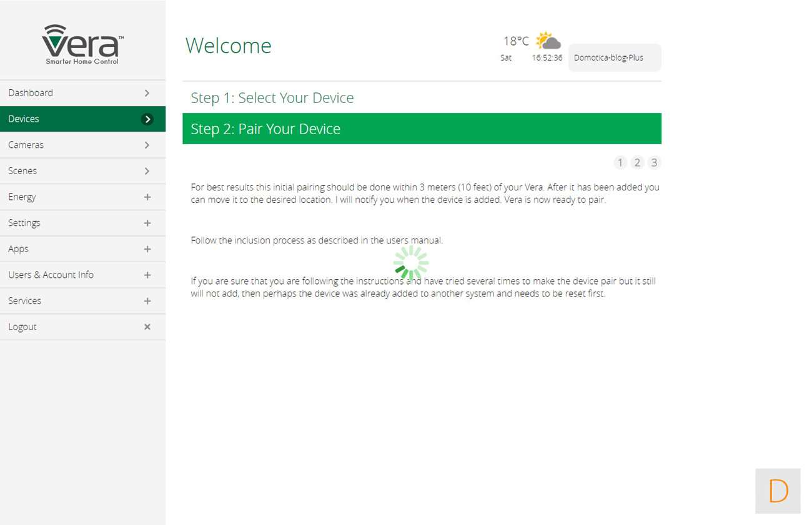Click the Vera logo
This screenshot has height=525, width=812.
click(x=82, y=44)
